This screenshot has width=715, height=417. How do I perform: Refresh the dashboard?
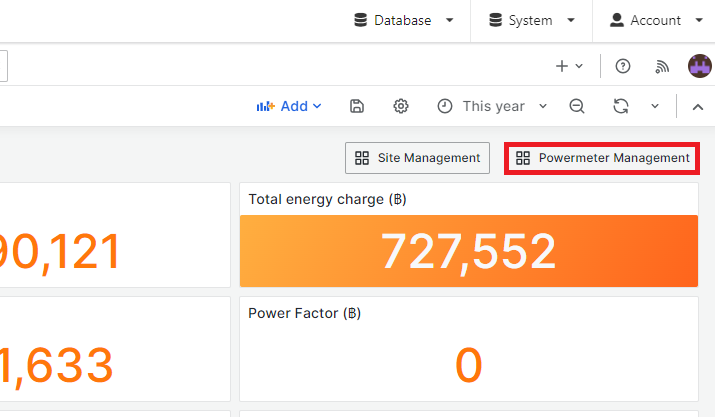(621, 106)
